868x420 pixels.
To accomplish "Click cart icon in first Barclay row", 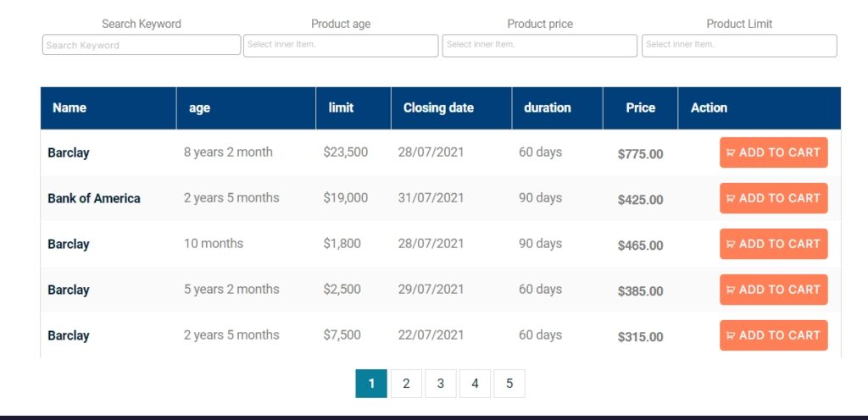I will 731,153.
